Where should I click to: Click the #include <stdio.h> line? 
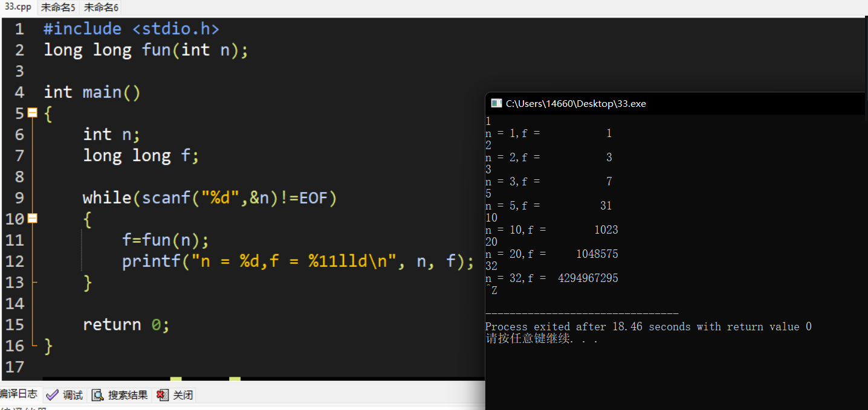click(131, 28)
